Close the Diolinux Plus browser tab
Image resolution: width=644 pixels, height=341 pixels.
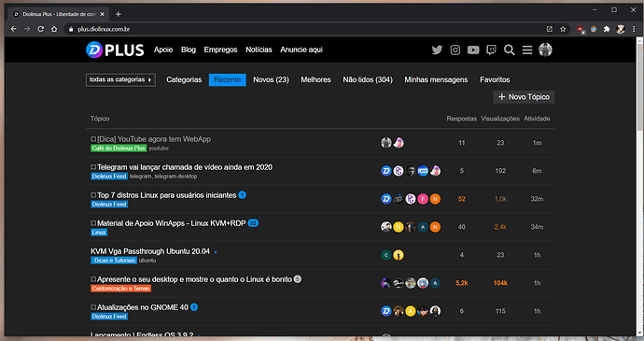click(103, 14)
